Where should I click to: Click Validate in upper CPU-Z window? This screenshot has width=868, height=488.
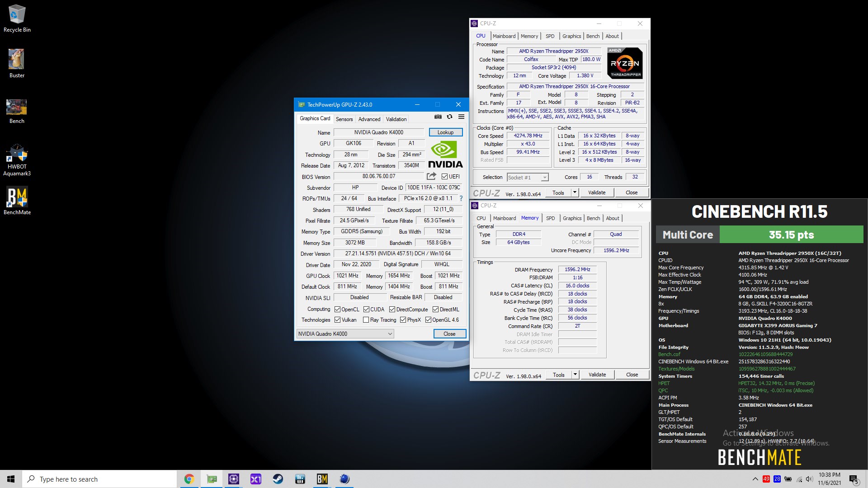point(597,192)
